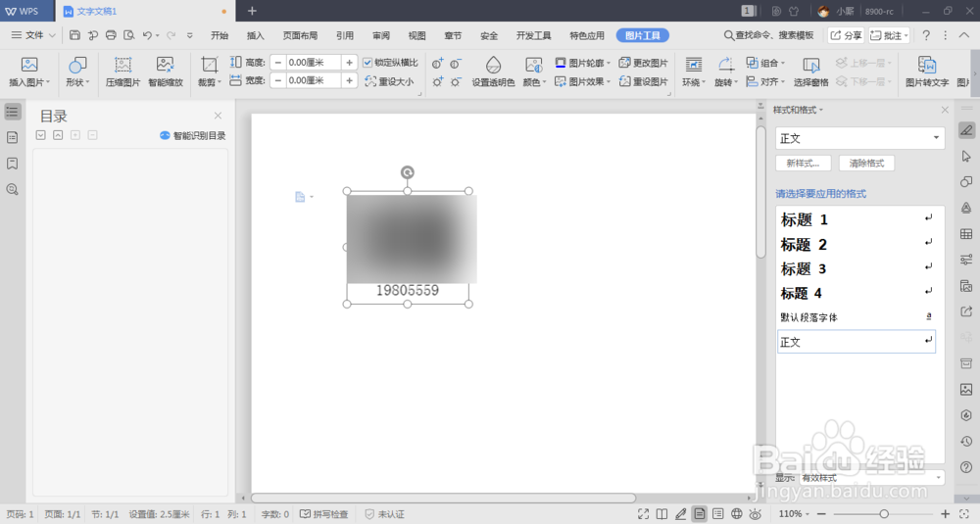Screen dimensions: 980x524
Task: Switch to 审阅 (Review) tab
Action: pos(380,35)
